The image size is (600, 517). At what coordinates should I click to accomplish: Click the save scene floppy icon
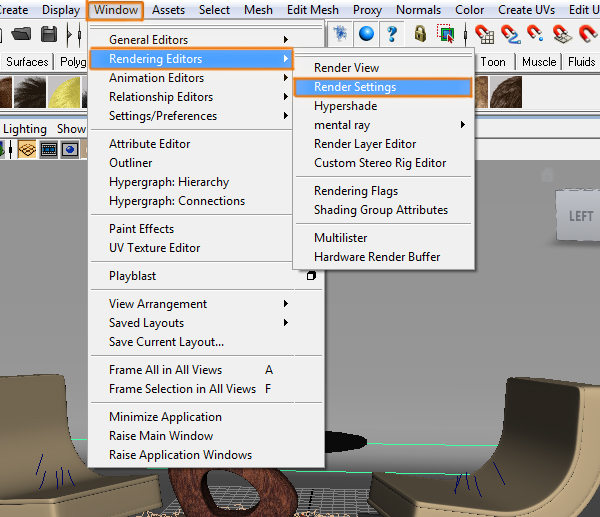coord(49,34)
